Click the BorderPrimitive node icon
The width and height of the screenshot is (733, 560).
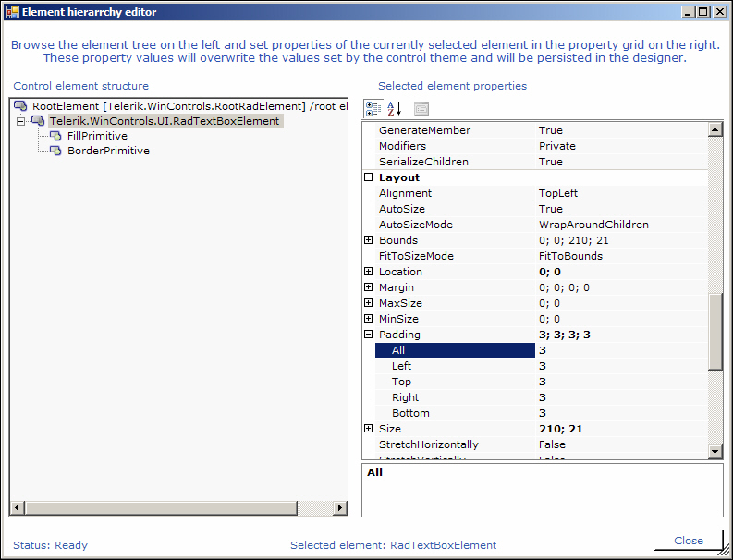tap(55, 151)
